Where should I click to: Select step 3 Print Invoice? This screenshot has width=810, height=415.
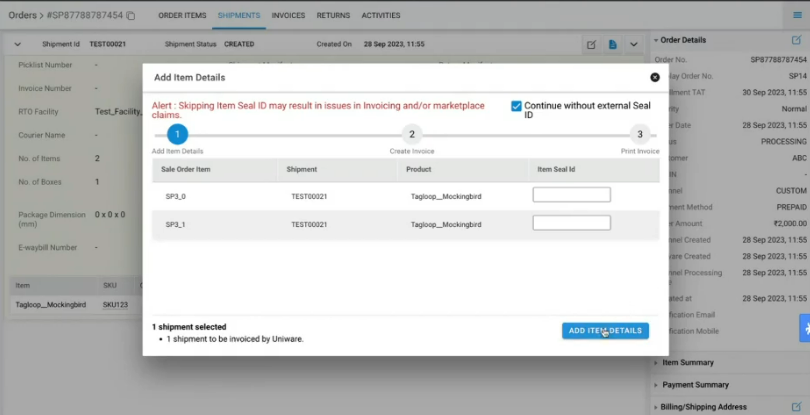[x=640, y=135]
